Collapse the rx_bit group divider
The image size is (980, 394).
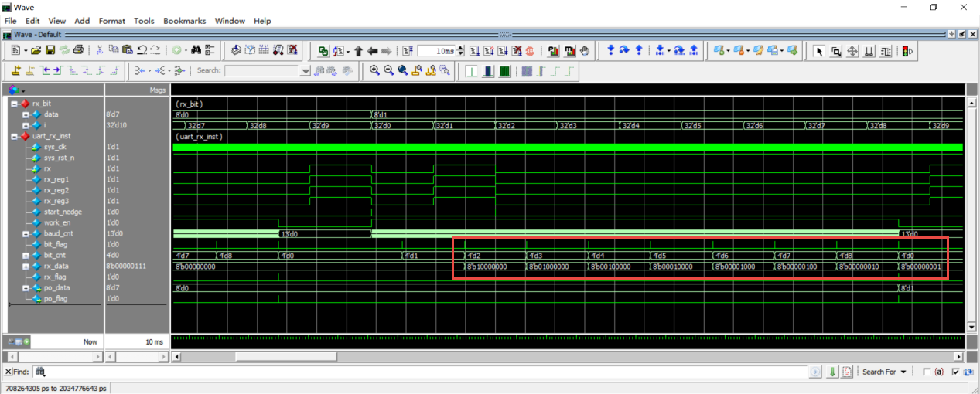(14, 104)
